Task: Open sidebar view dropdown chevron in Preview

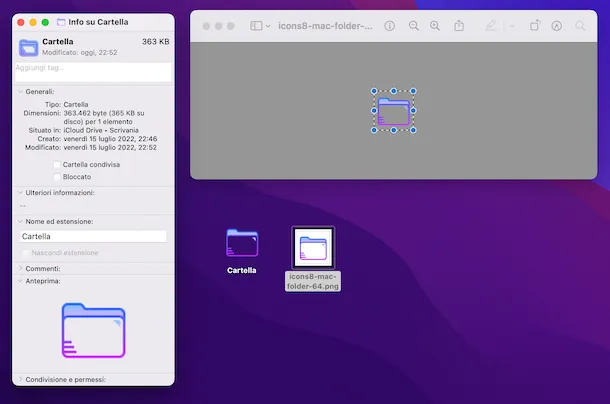Action: [x=268, y=26]
